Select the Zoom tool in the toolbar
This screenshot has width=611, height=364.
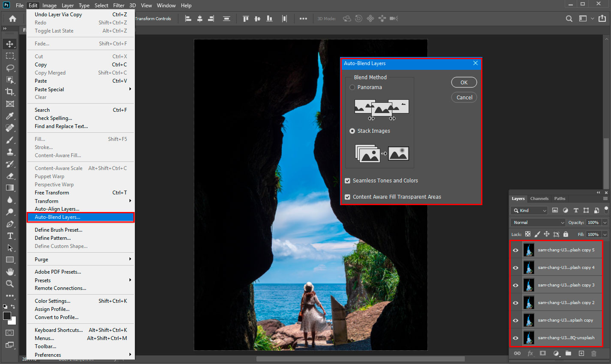(10, 283)
